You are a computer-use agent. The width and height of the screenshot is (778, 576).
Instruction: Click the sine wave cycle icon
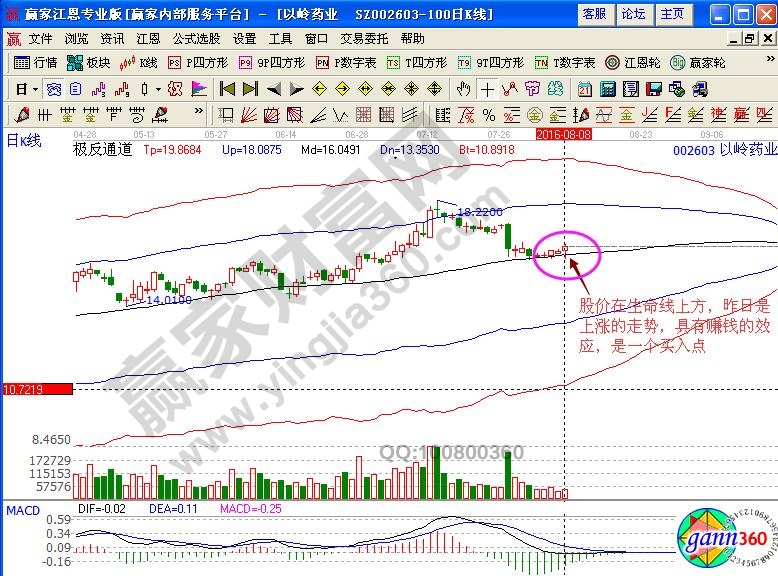603,115
